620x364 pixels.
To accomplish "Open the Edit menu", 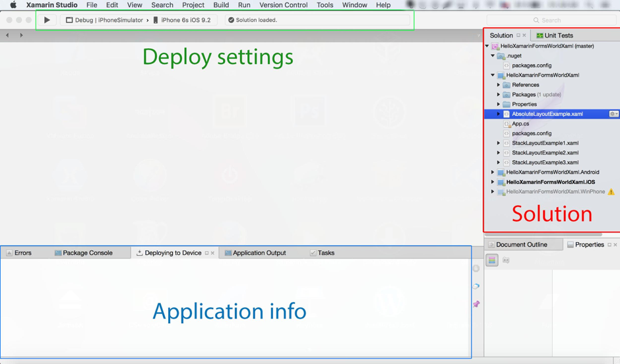I will (x=112, y=5).
